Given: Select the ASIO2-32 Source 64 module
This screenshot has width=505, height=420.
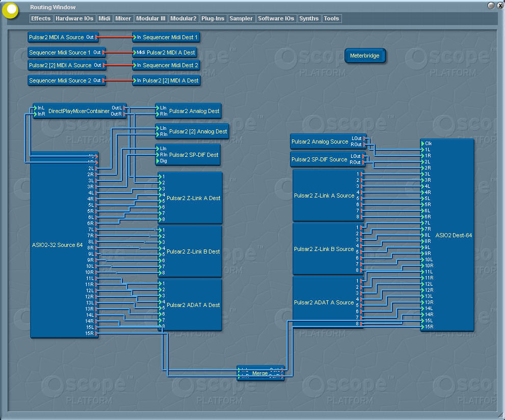Looking at the screenshot, I should (x=57, y=245).
